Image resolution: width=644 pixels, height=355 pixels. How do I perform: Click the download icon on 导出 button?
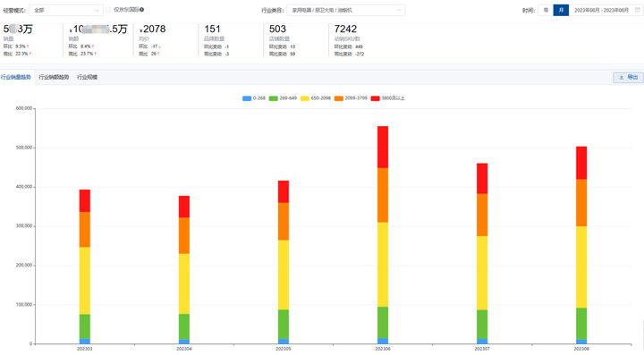click(x=622, y=77)
